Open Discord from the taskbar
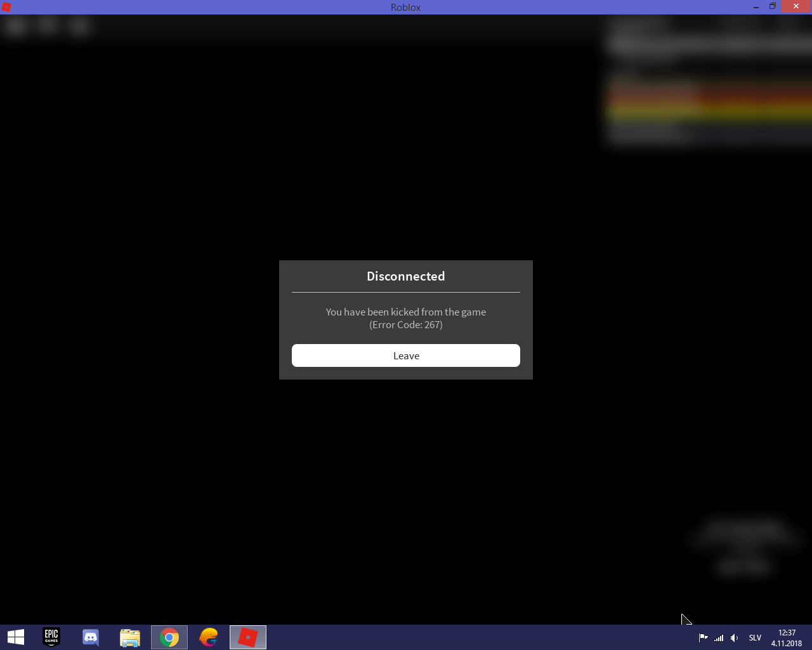Viewport: 812px width, 650px height. [x=91, y=637]
